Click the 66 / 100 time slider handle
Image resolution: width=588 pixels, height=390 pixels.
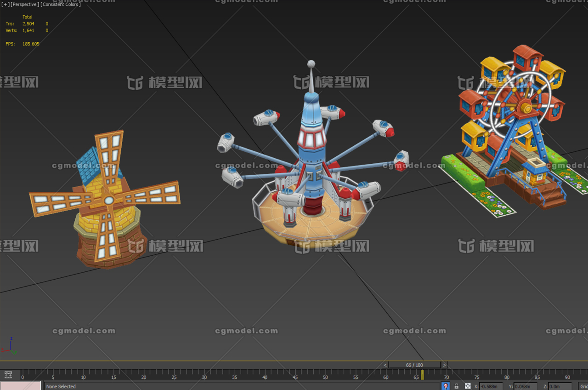tap(414, 365)
